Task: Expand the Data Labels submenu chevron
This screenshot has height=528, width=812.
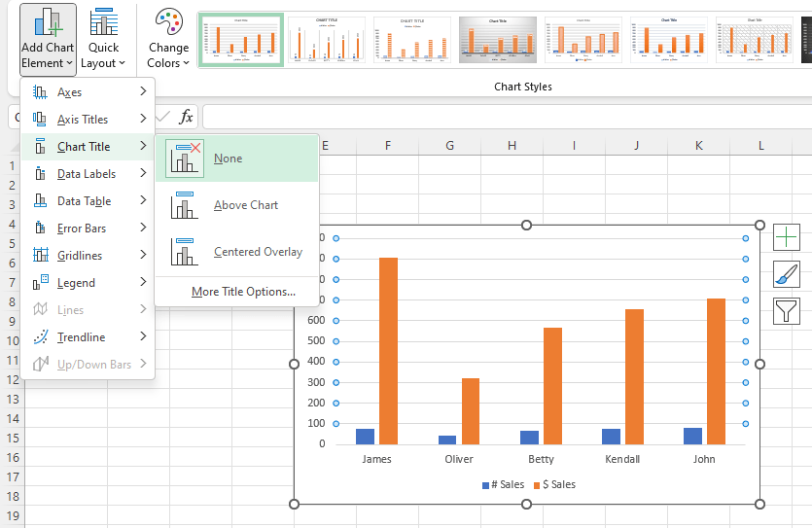Action: (x=143, y=173)
